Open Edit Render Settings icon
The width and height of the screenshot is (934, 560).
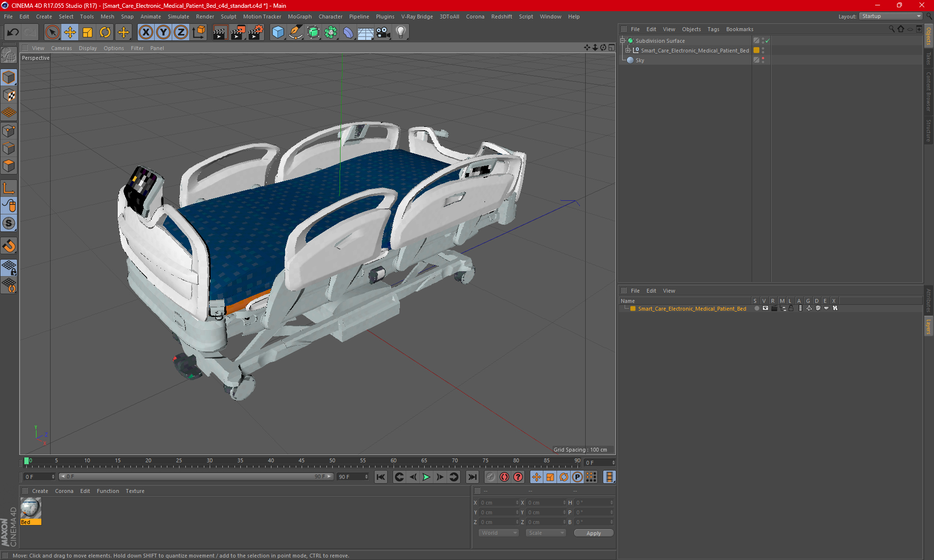pos(255,32)
